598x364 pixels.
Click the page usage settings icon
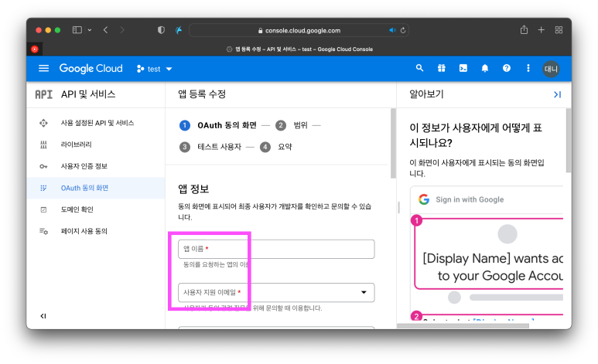tap(43, 231)
